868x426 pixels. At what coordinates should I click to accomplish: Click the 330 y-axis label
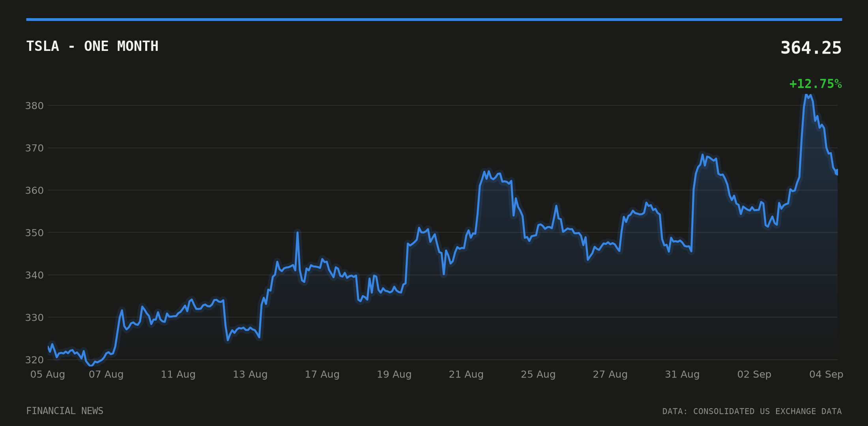coord(34,318)
